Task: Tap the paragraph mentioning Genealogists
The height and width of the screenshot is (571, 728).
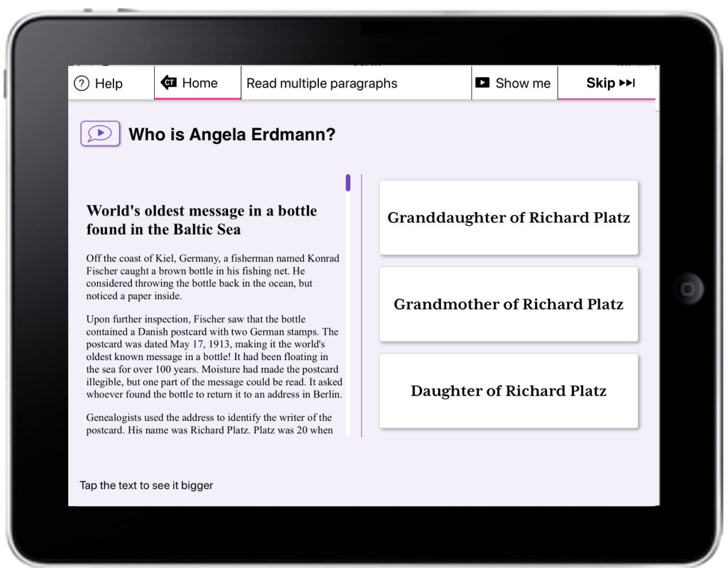Action: pyautogui.click(x=209, y=423)
